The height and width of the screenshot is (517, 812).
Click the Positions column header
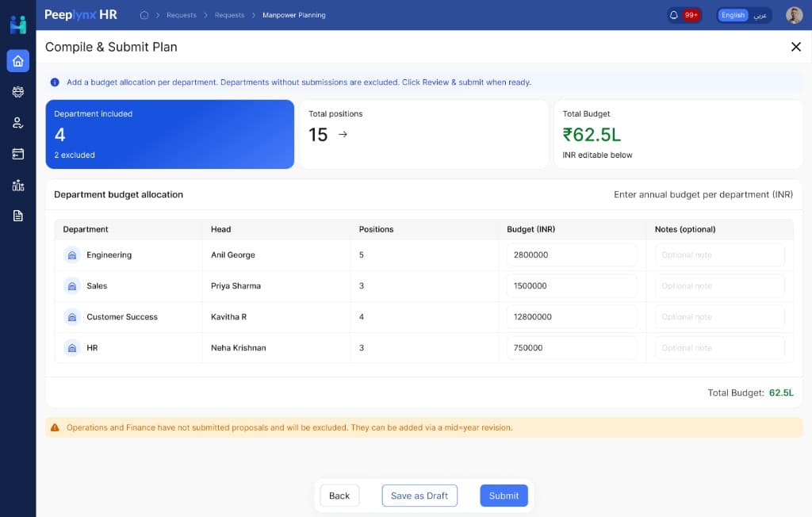(377, 229)
